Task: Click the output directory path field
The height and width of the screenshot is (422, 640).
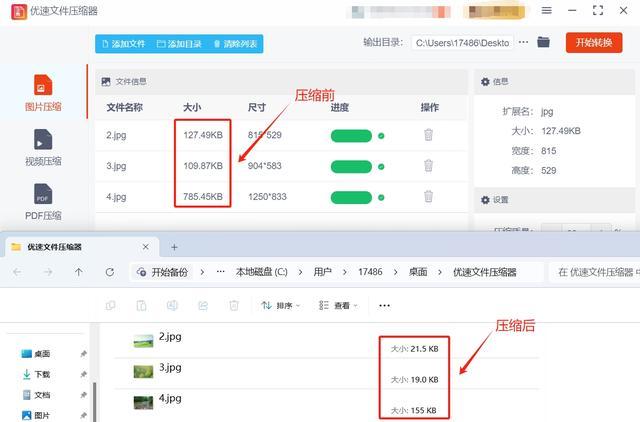Action: pos(462,43)
